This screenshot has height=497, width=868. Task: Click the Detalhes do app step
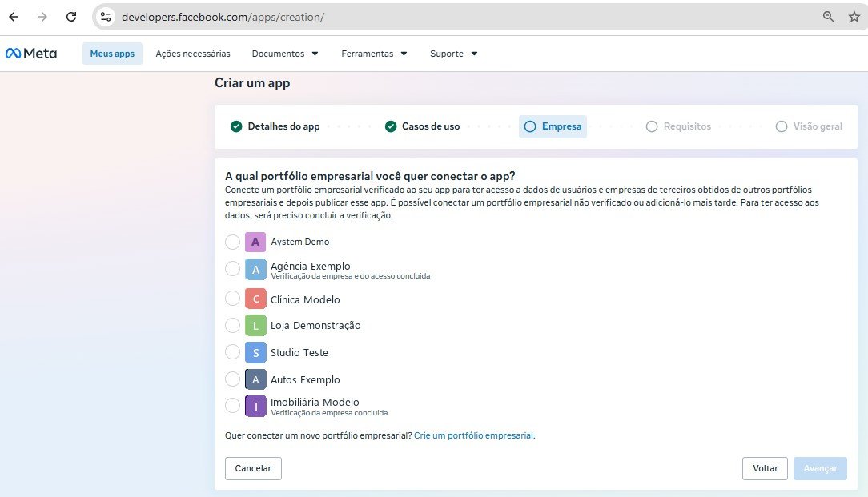[275, 126]
